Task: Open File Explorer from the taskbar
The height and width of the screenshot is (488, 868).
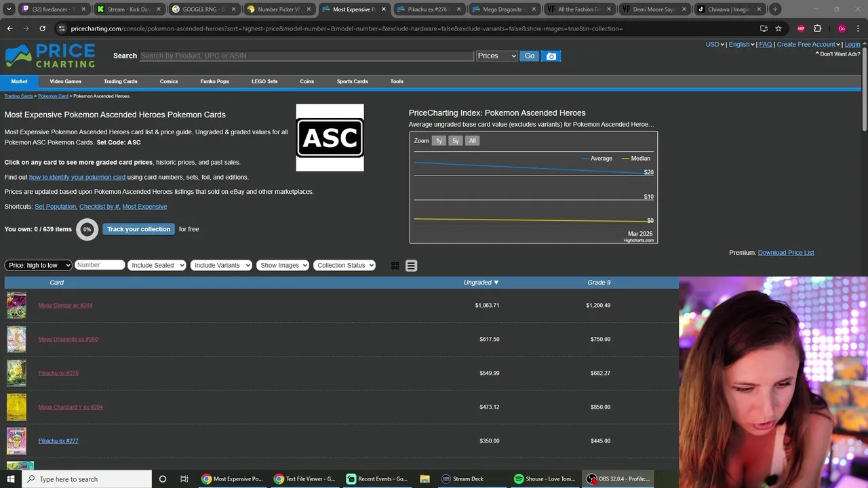Action: [425, 479]
